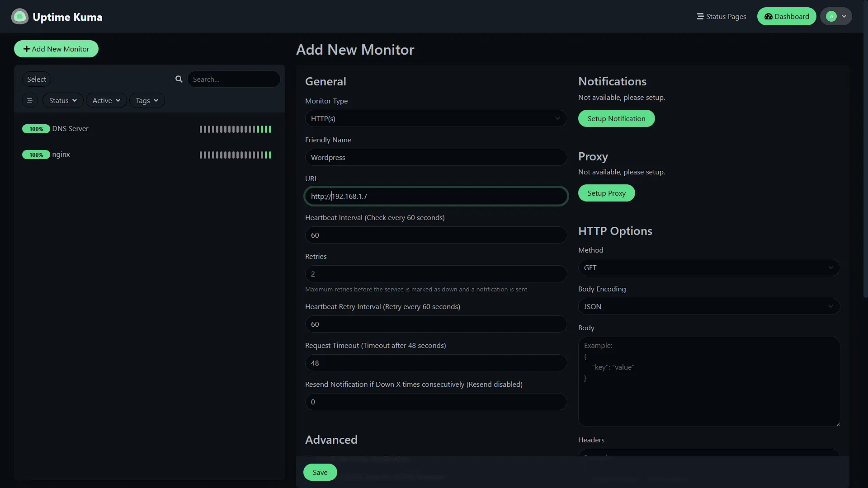This screenshot has width=868, height=488.
Task: Click the Request Timeout field
Action: point(436,363)
